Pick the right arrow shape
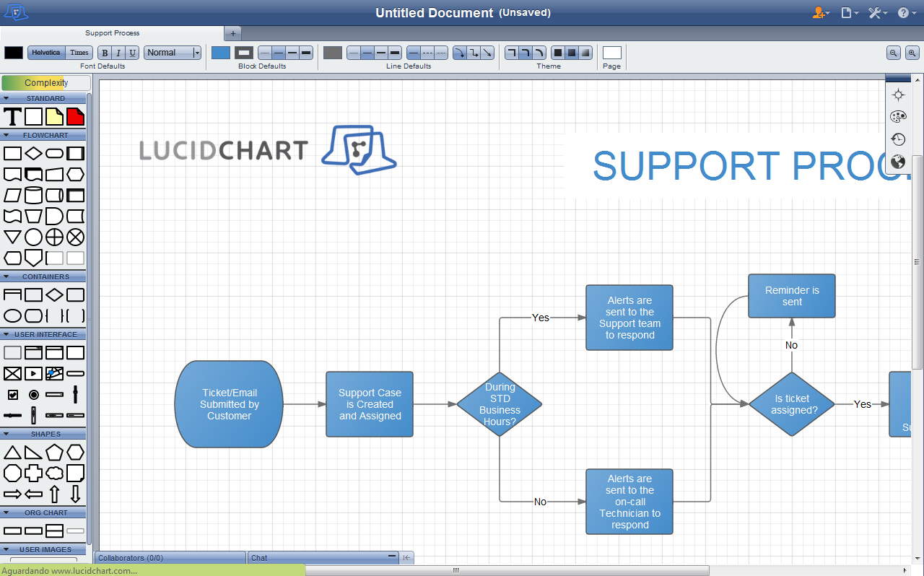Screen dimensions: 924x576 [x=12, y=494]
